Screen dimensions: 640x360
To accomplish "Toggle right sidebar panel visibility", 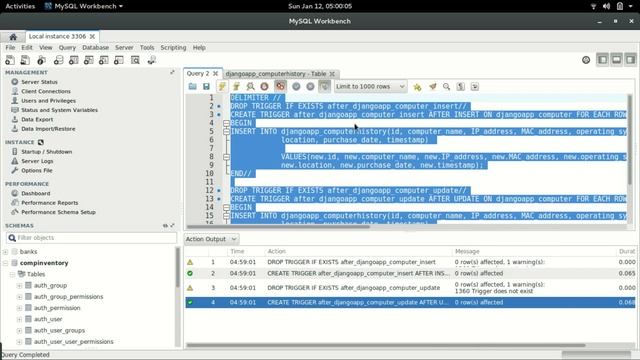I will (x=630, y=60).
